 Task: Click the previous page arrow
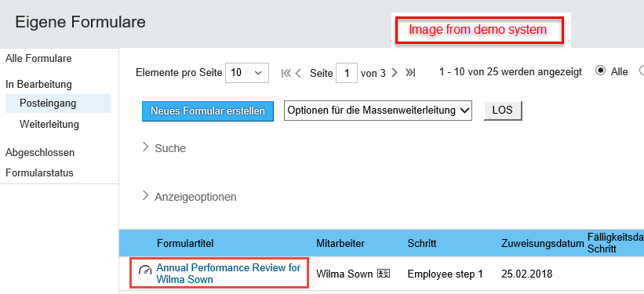coord(298,73)
